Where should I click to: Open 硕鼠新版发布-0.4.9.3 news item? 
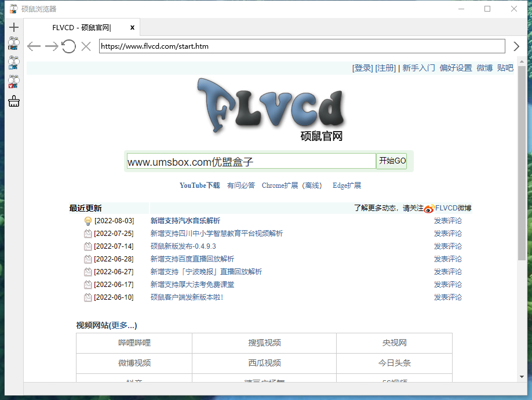(x=183, y=246)
